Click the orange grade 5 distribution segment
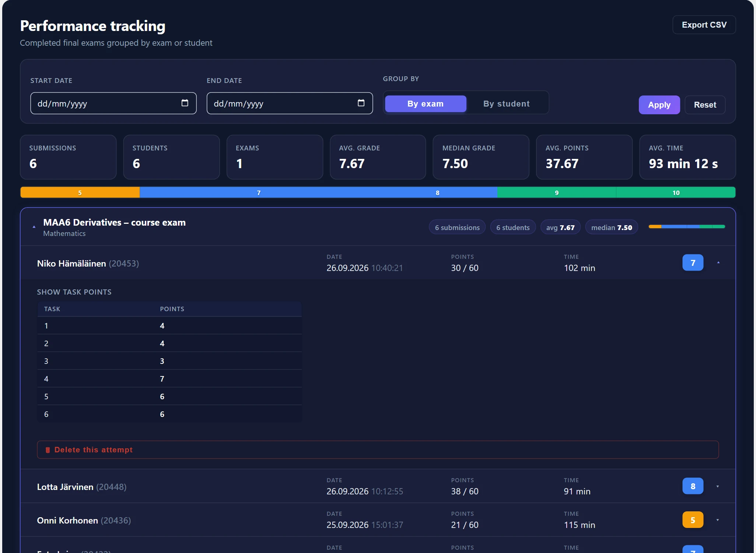Screen dimensions: 756x553 pyautogui.click(x=80, y=192)
